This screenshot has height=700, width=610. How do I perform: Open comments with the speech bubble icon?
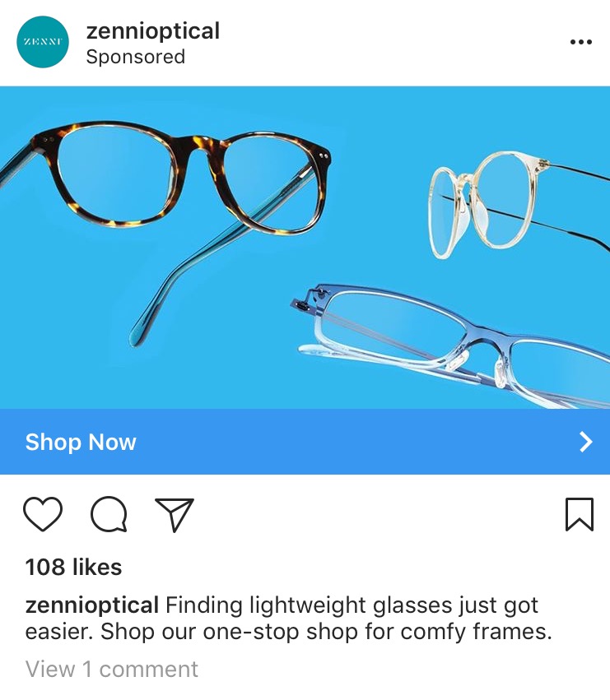click(x=109, y=514)
